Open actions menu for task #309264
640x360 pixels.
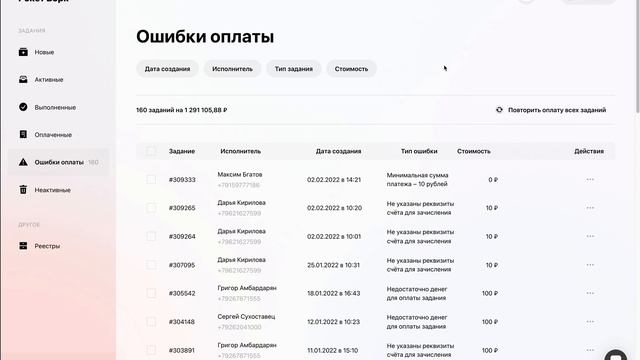[x=590, y=236]
